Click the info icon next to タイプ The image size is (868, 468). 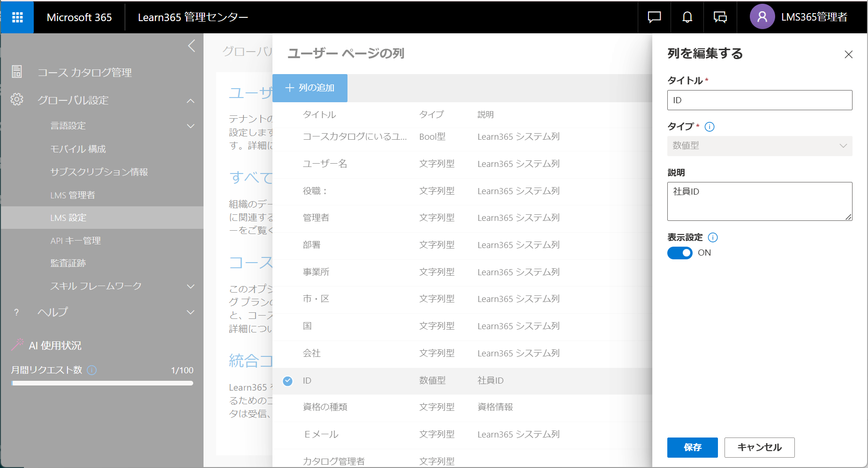709,126
